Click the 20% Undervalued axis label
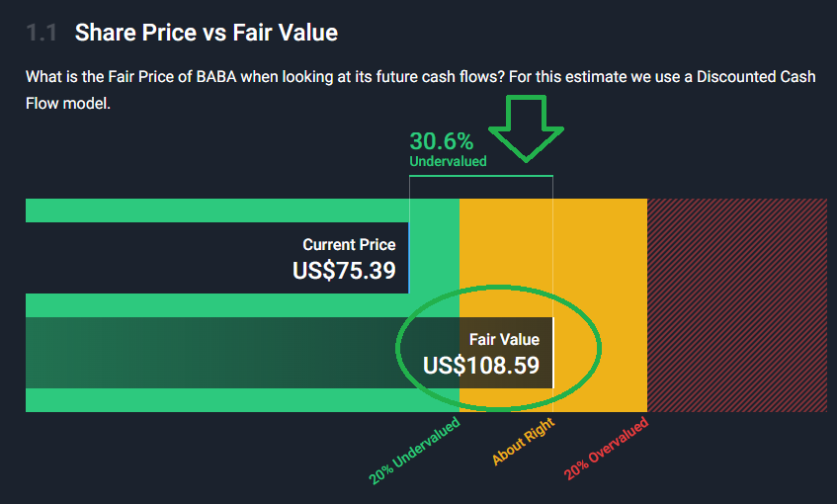This screenshot has width=837, height=504. click(x=414, y=451)
